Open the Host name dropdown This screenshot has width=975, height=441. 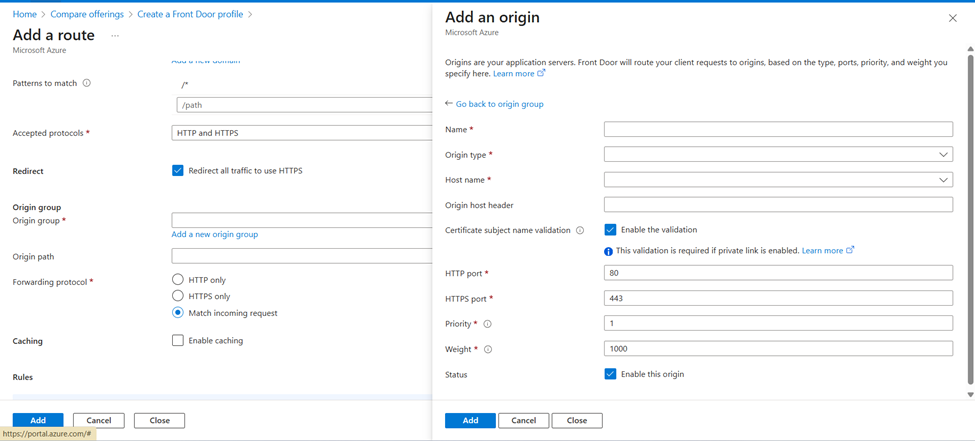point(779,180)
